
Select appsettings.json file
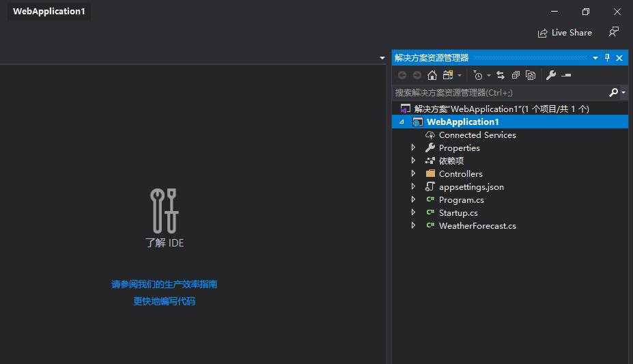point(471,187)
